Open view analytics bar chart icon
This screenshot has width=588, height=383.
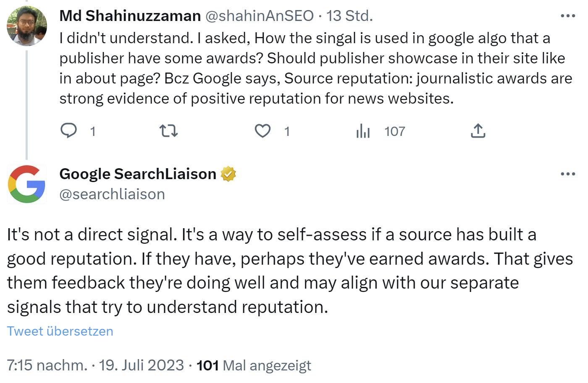pyautogui.click(x=363, y=131)
